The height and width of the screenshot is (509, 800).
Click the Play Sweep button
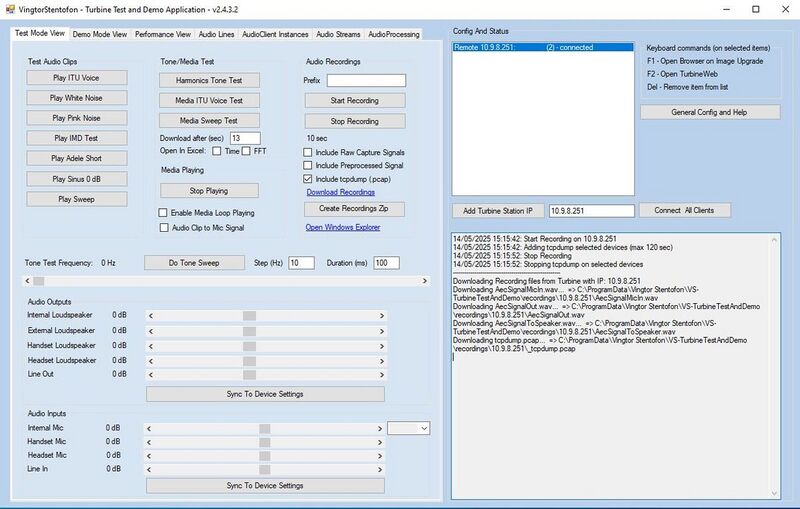coord(77,199)
